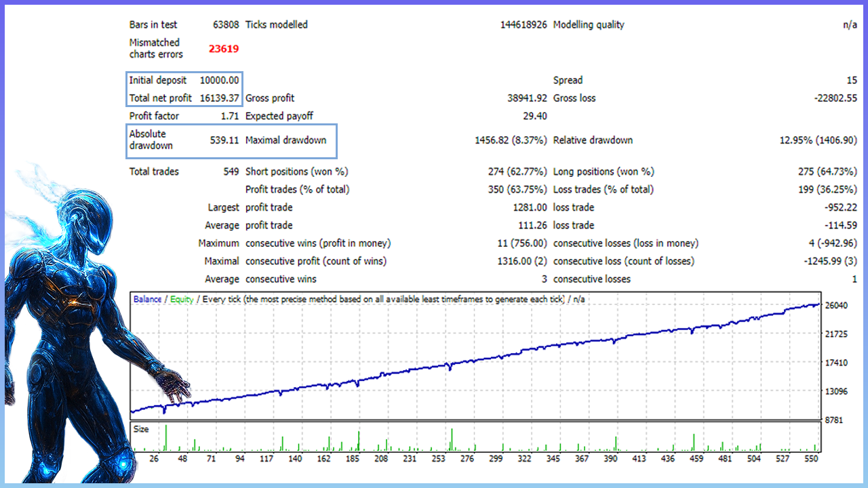
Task: Select the green Equity legend label
Action: (x=181, y=299)
